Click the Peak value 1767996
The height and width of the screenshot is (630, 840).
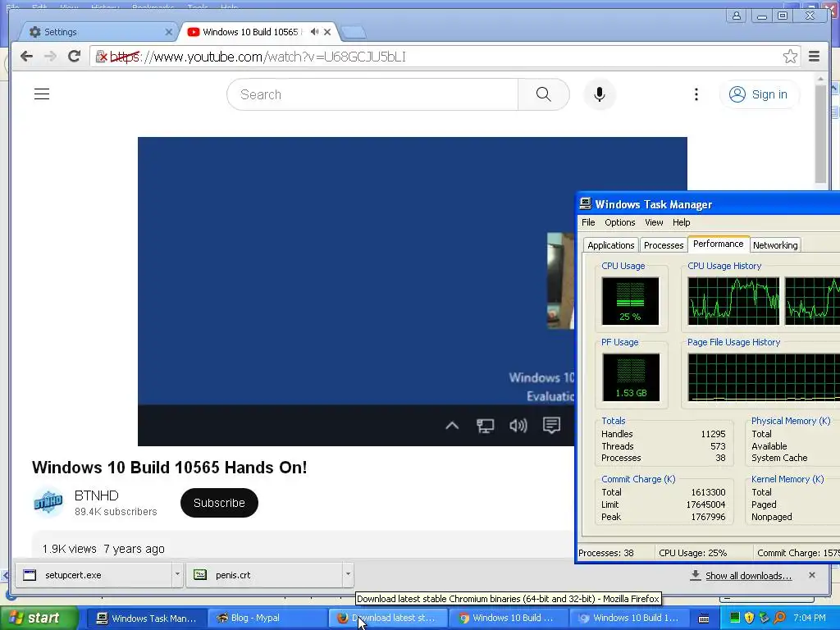[708, 517]
